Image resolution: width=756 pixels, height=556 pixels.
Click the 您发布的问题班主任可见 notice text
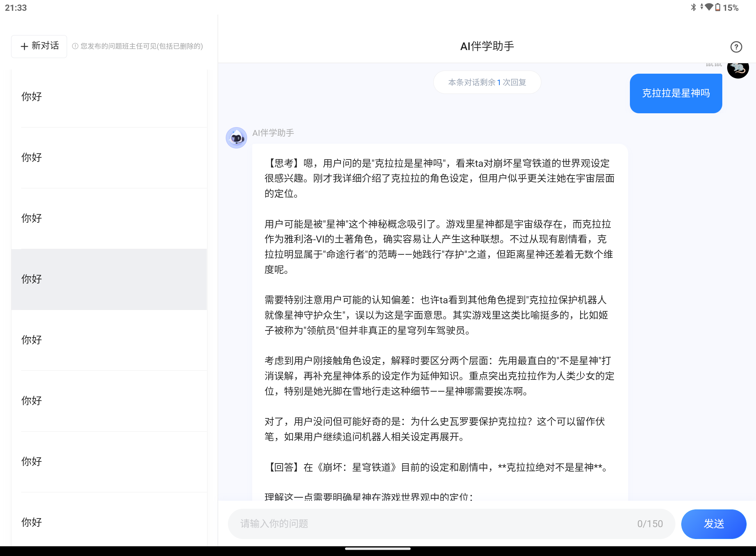click(x=142, y=46)
